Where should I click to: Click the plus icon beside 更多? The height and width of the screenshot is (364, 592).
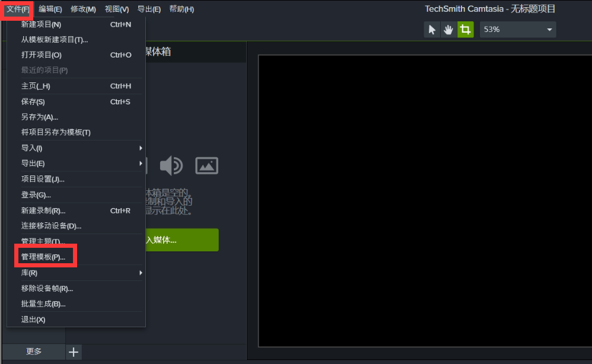pos(74,352)
